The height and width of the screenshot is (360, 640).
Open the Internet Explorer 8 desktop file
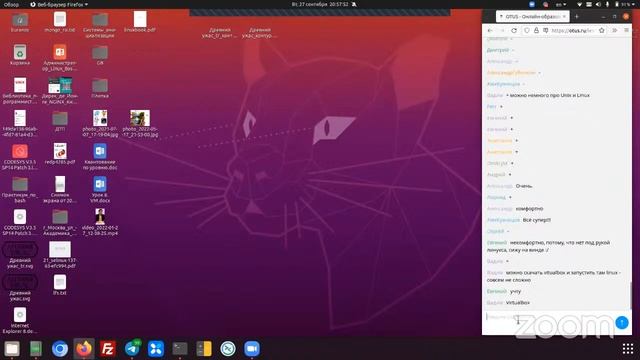click(x=20, y=321)
